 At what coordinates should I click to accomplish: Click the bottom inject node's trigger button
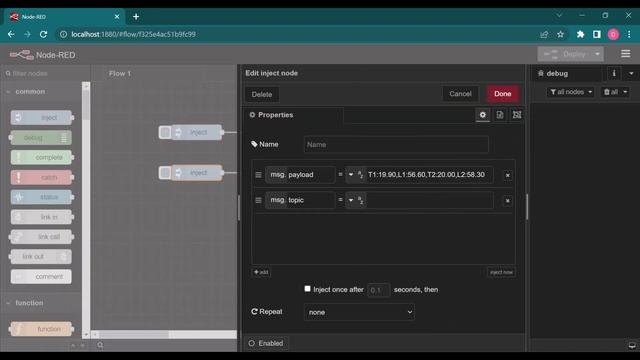(165, 173)
